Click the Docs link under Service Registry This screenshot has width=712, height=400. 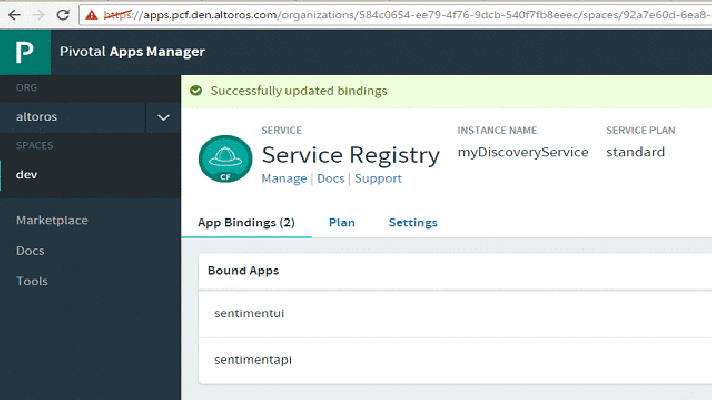[331, 178]
